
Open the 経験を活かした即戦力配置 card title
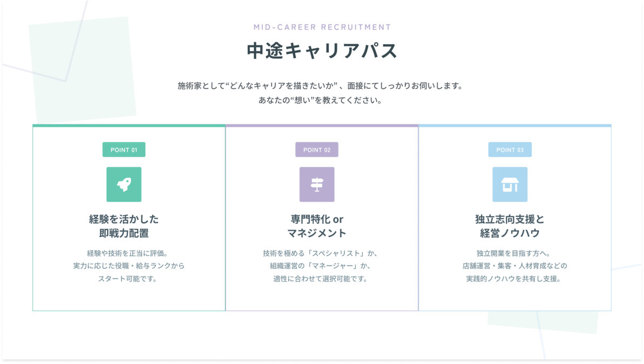tap(124, 226)
